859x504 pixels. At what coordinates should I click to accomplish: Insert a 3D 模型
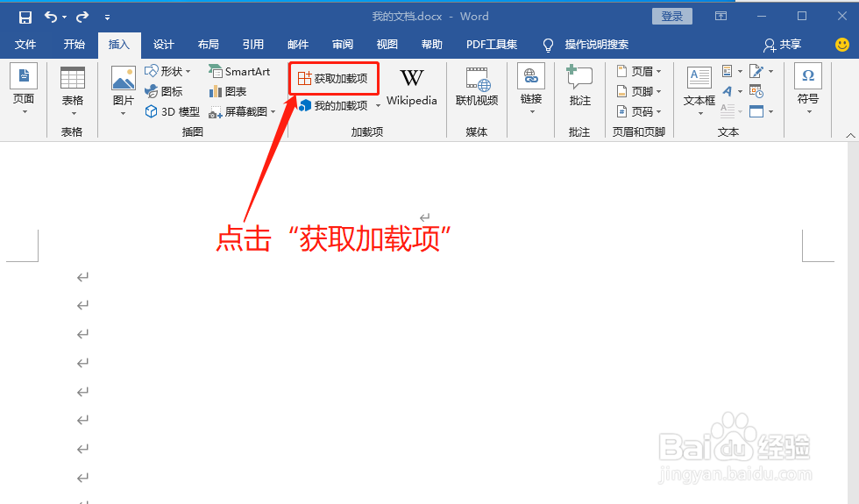(x=172, y=112)
